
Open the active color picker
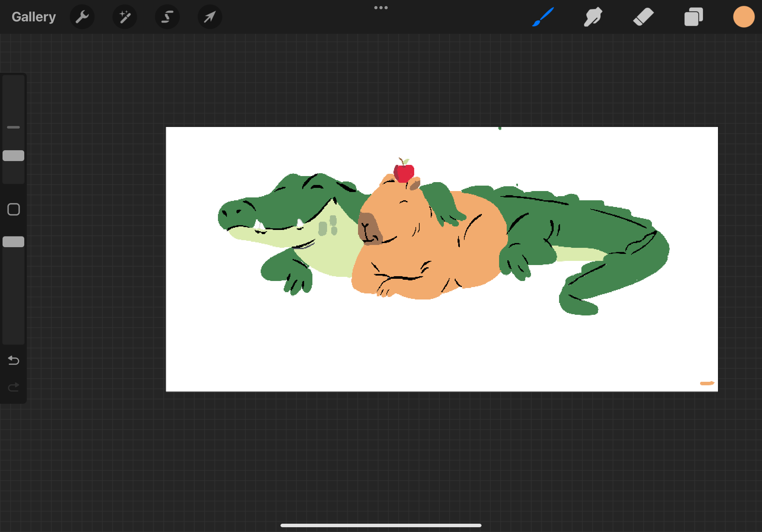point(743,17)
